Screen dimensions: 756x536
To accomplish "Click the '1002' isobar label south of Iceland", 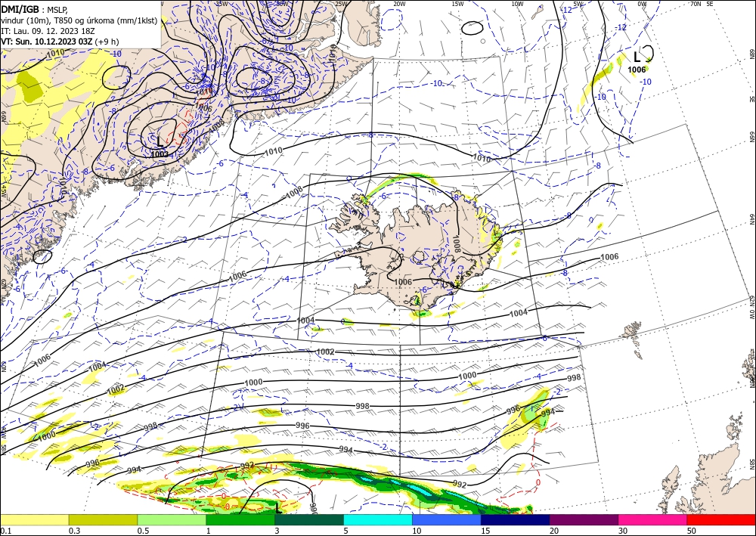I will 325,352.
